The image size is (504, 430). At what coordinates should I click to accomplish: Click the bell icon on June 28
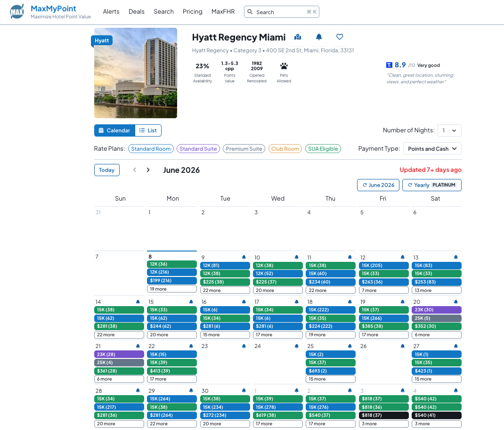click(x=138, y=391)
